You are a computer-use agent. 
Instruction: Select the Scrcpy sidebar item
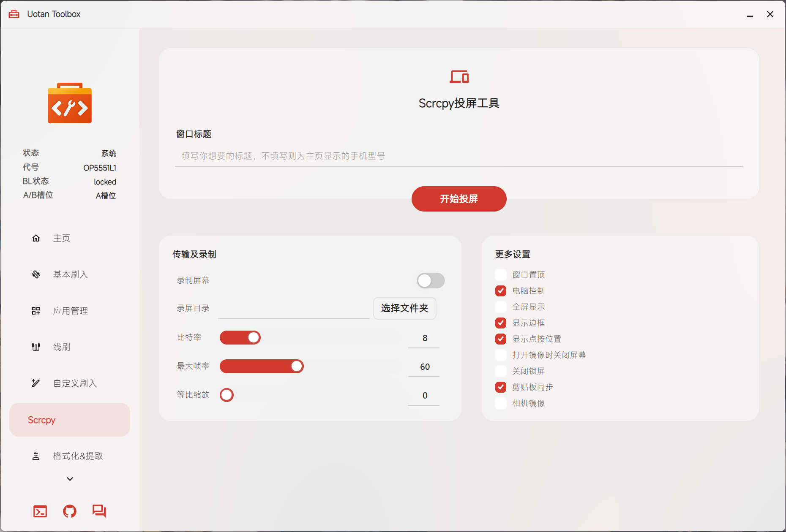70,420
